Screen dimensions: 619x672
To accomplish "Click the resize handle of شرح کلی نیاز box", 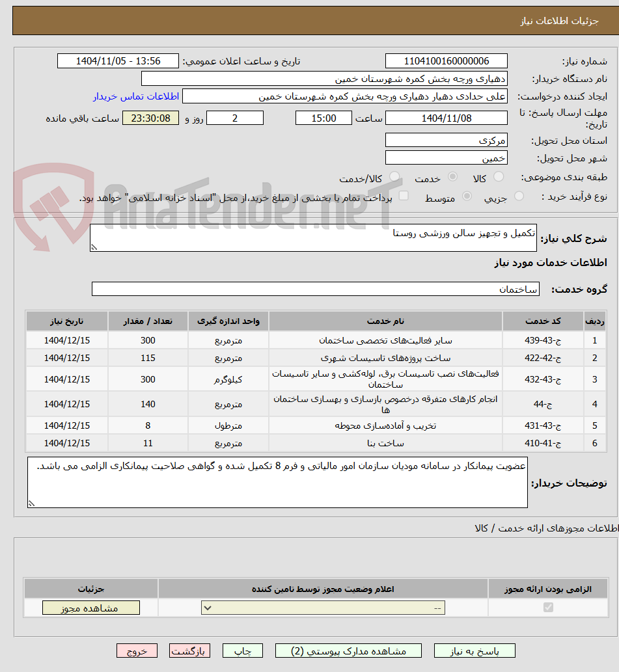I will [x=94, y=247].
